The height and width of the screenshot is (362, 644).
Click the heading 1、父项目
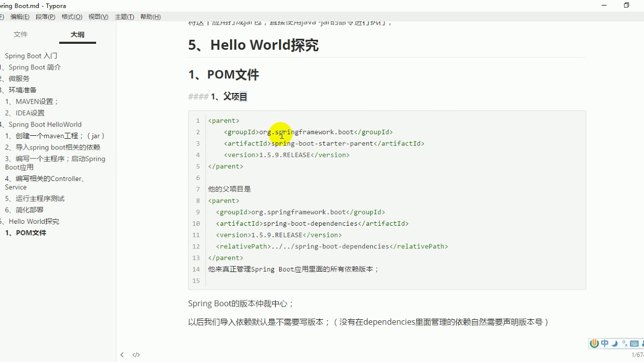(x=229, y=97)
